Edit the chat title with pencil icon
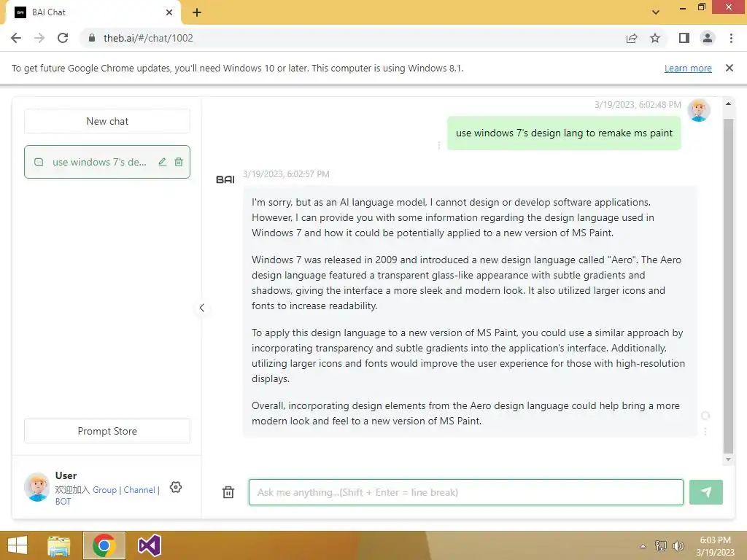This screenshot has width=747, height=560. [x=163, y=162]
